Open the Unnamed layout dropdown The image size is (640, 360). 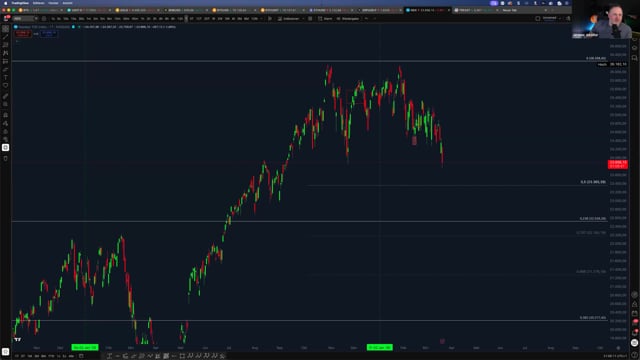(551, 18)
